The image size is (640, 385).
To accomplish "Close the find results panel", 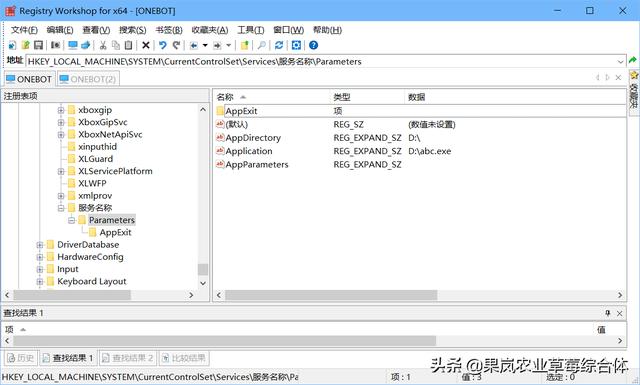I will (620, 313).
